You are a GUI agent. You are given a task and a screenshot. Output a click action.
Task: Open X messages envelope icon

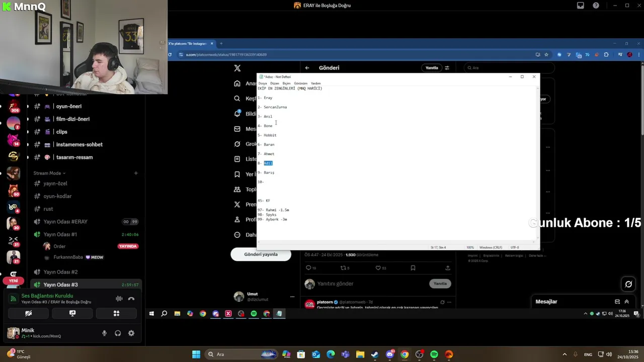237,129
